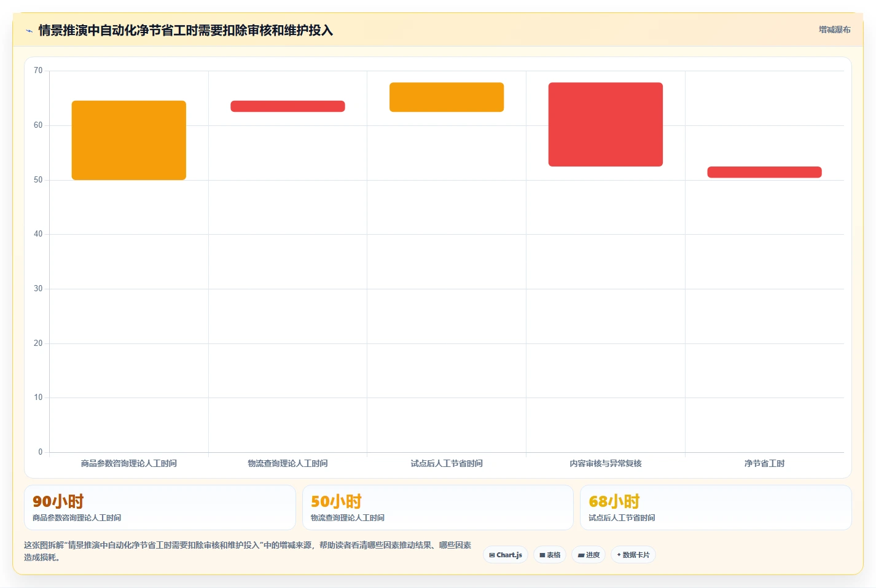
Task: Select the 数据卡片 tag chip
Action: click(633, 555)
